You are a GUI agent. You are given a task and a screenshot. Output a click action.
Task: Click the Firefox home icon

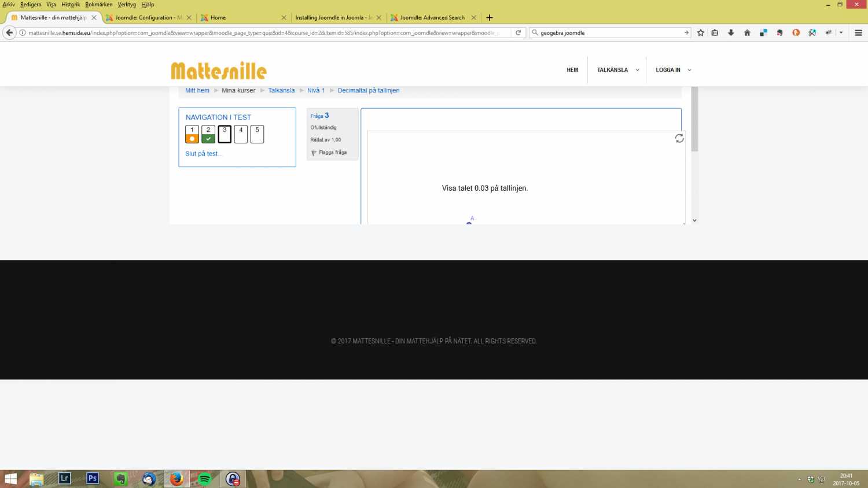[x=747, y=33]
